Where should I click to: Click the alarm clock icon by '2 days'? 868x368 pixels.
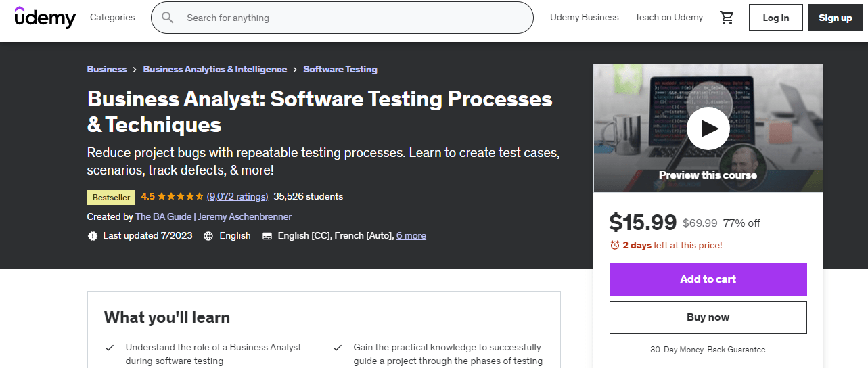[x=614, y=245]
